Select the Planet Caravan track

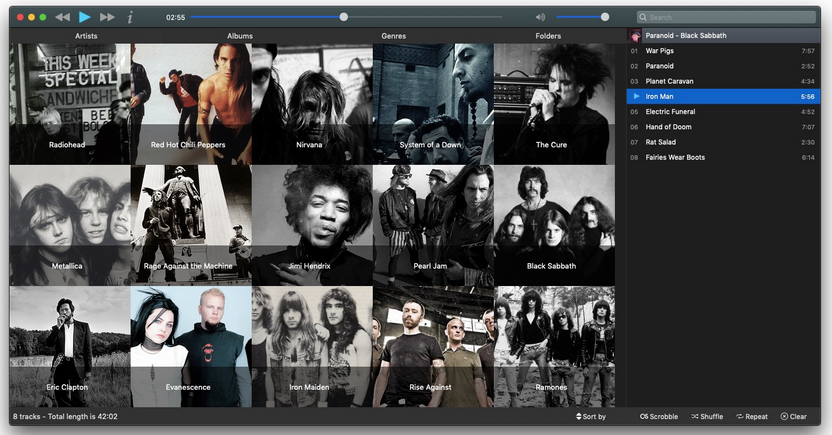(x=723, y=81)
